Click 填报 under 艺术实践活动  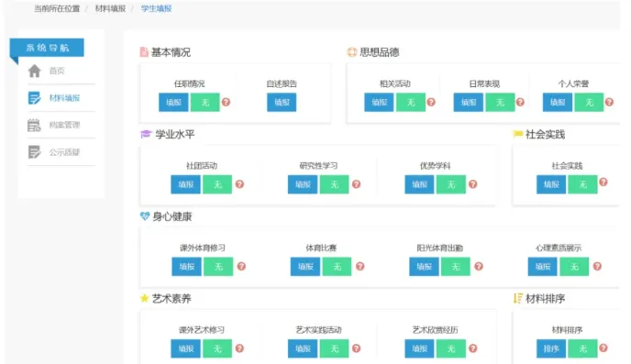click(x=303, y=348)
